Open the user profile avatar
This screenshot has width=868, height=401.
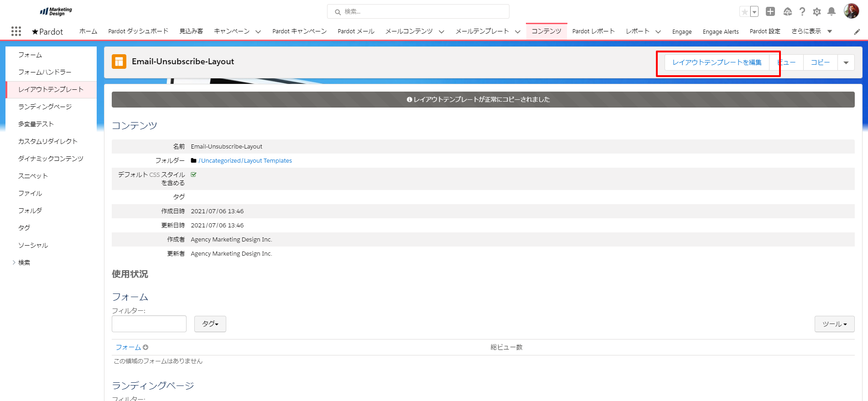point(851,11)
